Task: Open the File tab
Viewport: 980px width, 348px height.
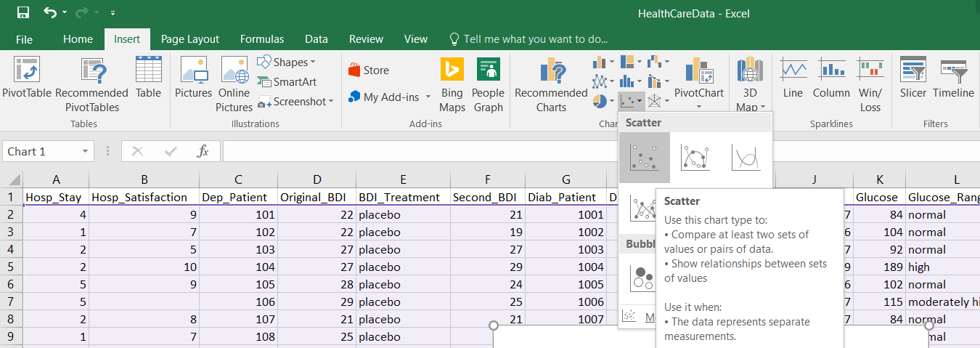Action: [24, 39]
